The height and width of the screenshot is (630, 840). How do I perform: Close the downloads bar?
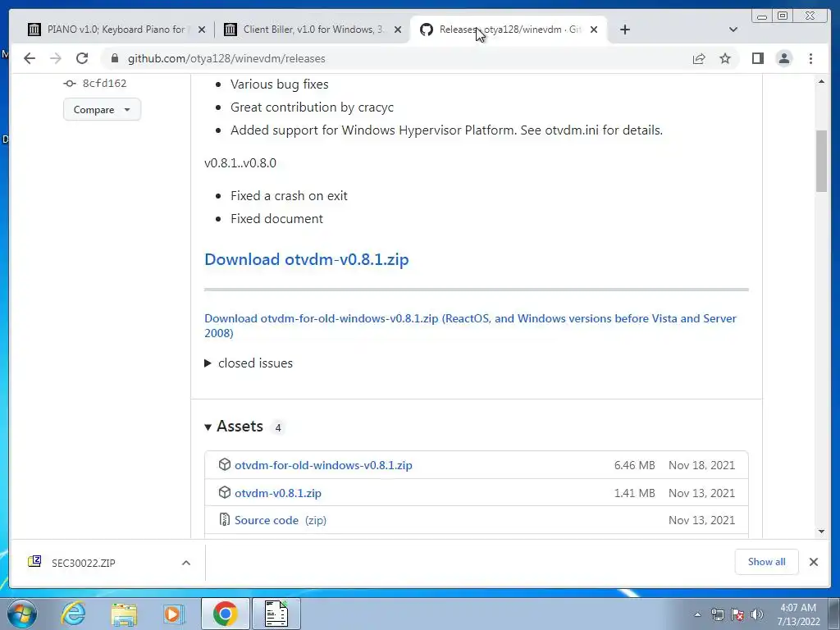pyautogui.click(x=813, y=562)
